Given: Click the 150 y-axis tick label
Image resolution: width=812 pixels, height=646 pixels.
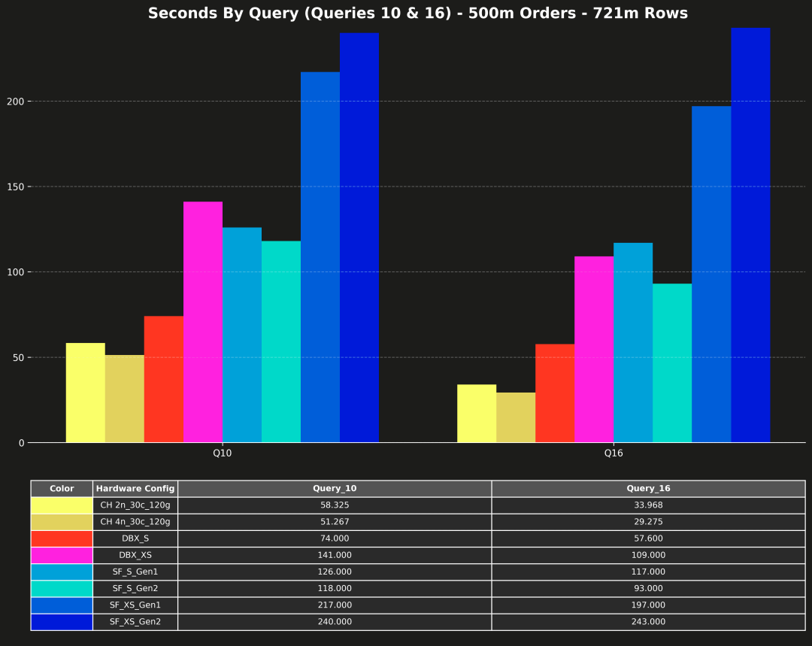Looking at the screenshot, I should click(x=16, y=187).
